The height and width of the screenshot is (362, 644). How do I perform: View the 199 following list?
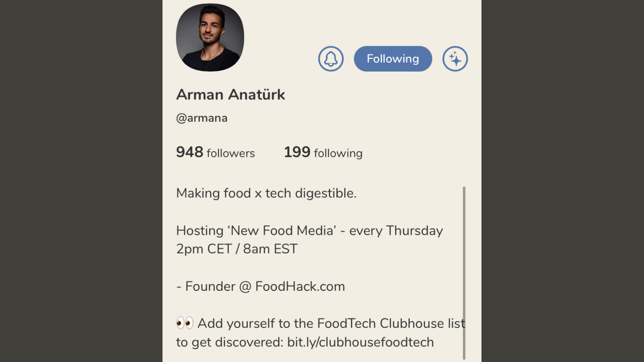pyautogui.click(x=322, y=152)
